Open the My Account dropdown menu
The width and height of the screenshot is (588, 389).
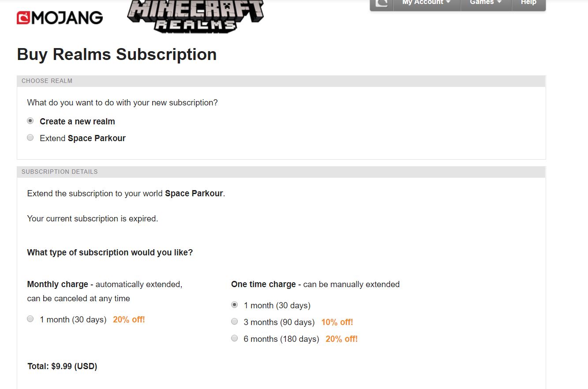[x=427, y=4]
